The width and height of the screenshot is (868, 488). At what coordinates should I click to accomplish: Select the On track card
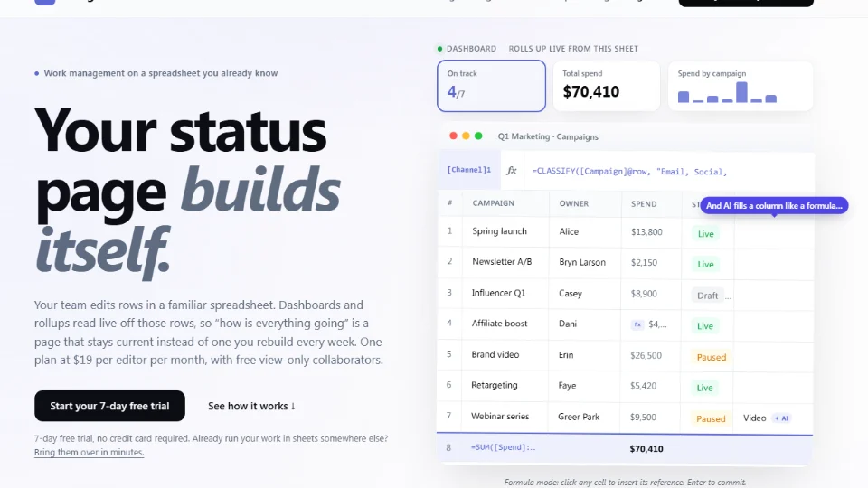tap(491, 86)
